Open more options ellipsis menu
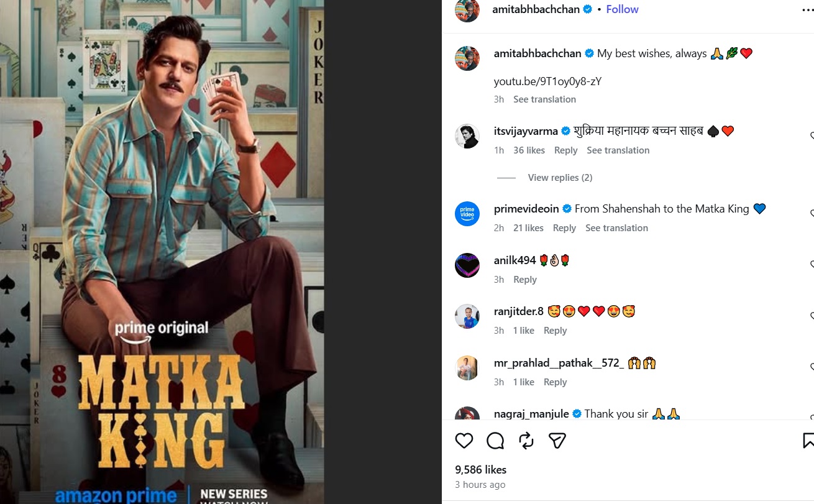 [807, 10]
